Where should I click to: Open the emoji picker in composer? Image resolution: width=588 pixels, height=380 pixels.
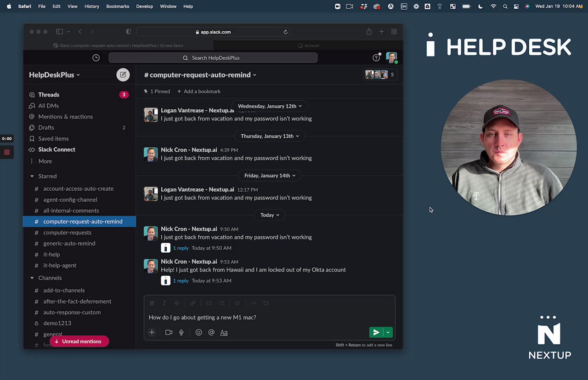coord(198,332)
